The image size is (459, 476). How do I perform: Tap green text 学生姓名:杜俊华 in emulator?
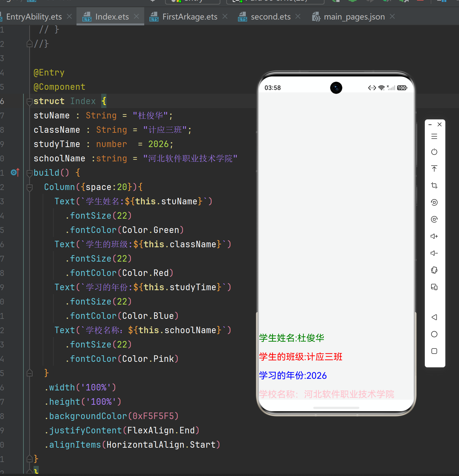[292, 338]
